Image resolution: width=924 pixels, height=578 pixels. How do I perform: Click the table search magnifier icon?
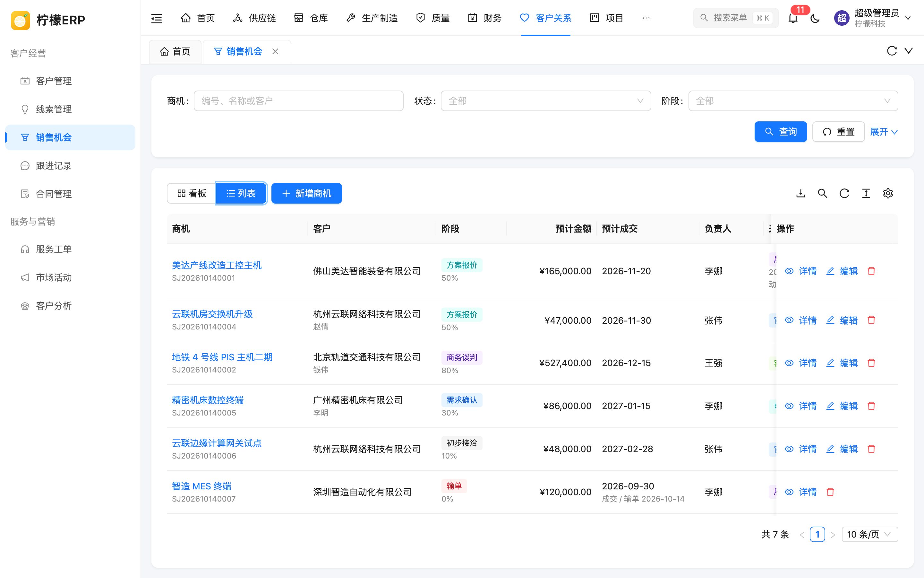(822, 193)
